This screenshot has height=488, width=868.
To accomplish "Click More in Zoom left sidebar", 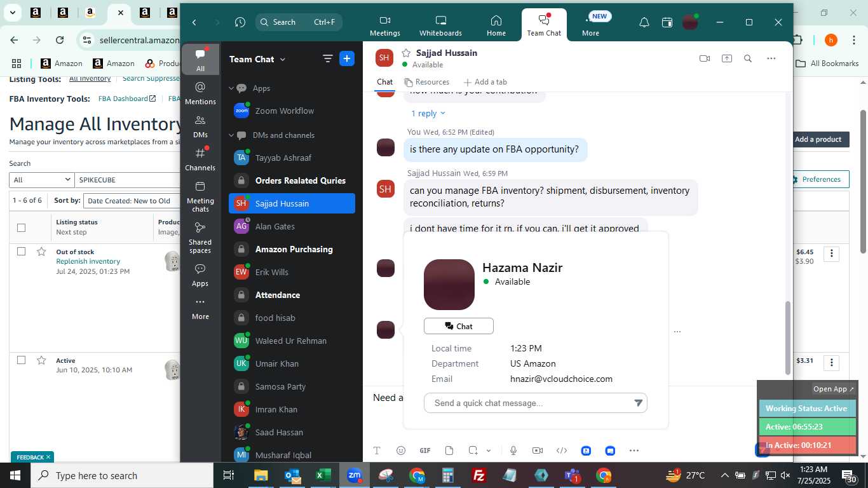I will (x=200, y=309).
